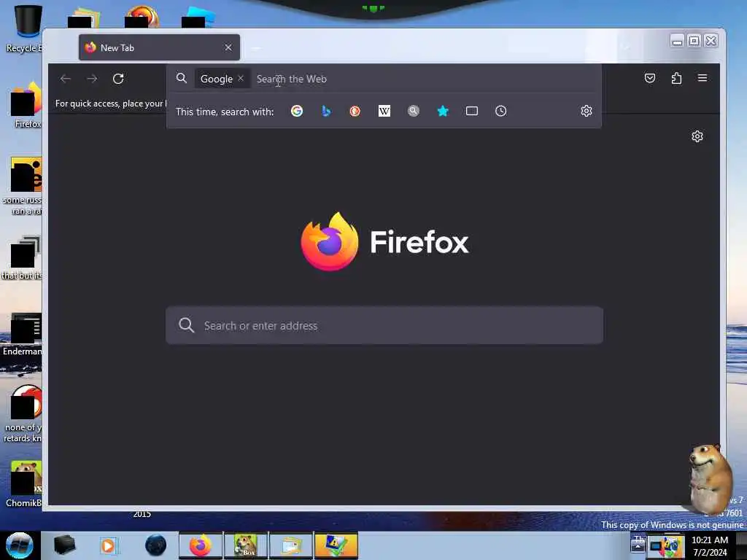Minimize the Firefox window
Image resolution: width=747 pixels, height=560 pixels.
(677, 41)
